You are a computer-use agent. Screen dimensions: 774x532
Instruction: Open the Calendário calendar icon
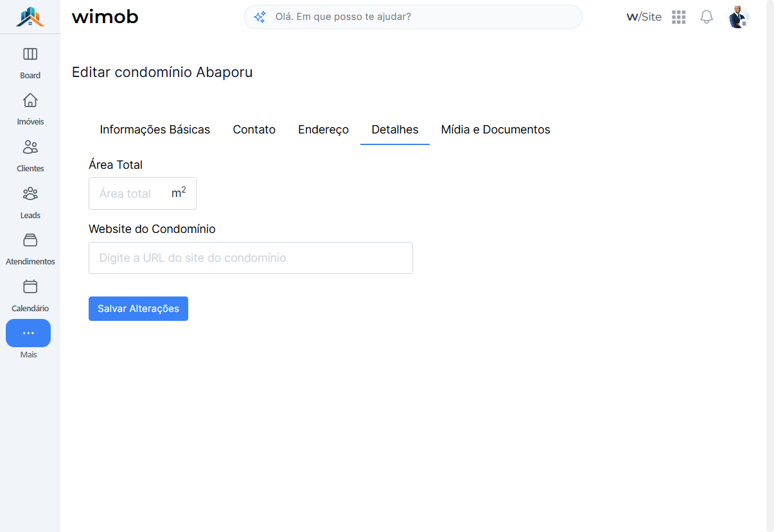[x=30, y=286]
